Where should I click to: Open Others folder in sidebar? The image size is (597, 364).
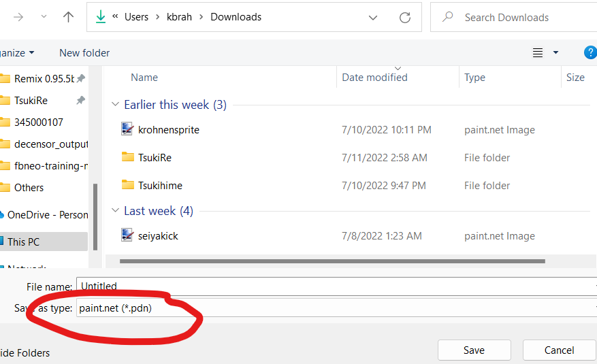click(29, 188)
